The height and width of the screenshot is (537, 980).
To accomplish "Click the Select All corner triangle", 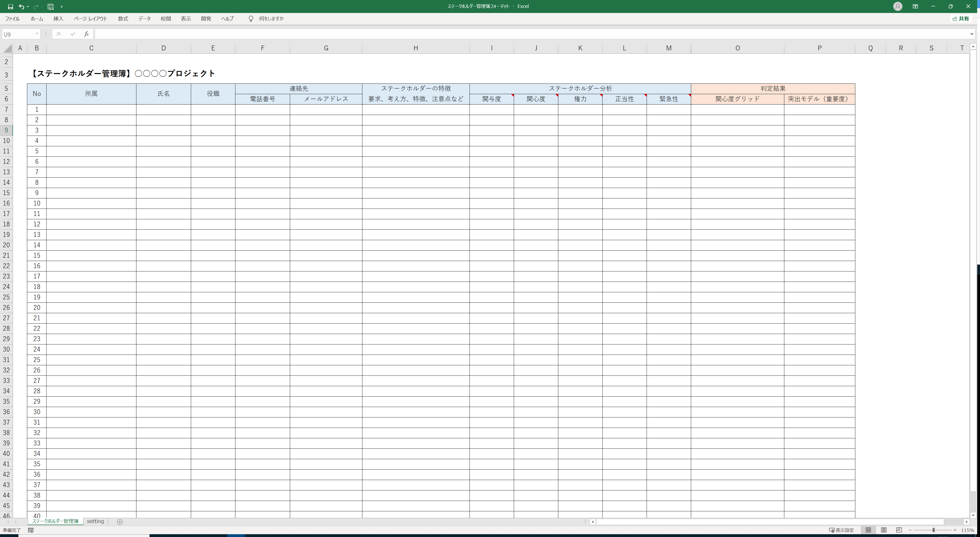I will pyautogui.click(x=7, y=48).
